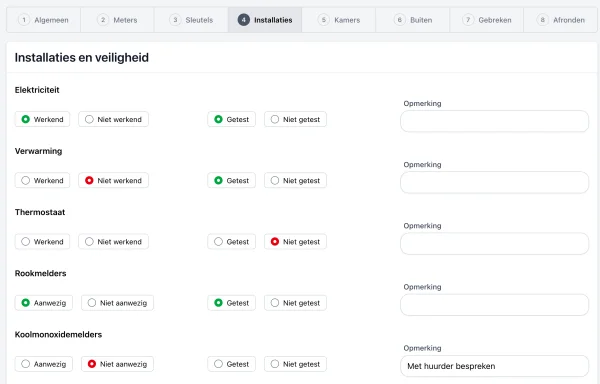Viewport: 600px width, 384px height.
Task: Focus the Thermostaat Opmerking field
Action: [x=494, y=244]
